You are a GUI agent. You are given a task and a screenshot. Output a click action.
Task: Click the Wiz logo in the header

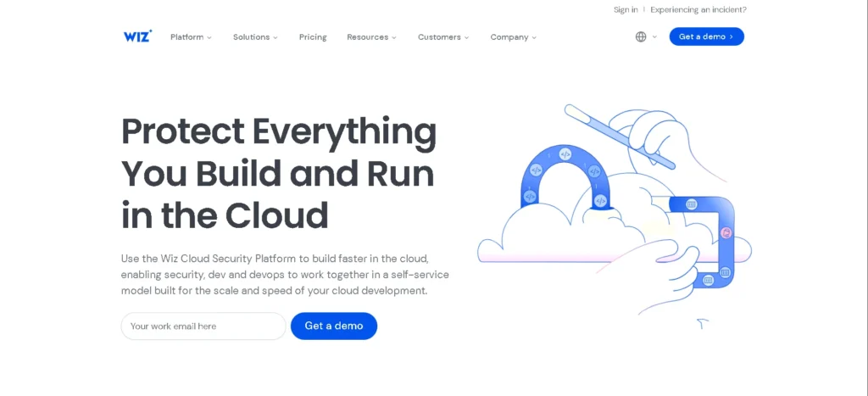point(137,36)
